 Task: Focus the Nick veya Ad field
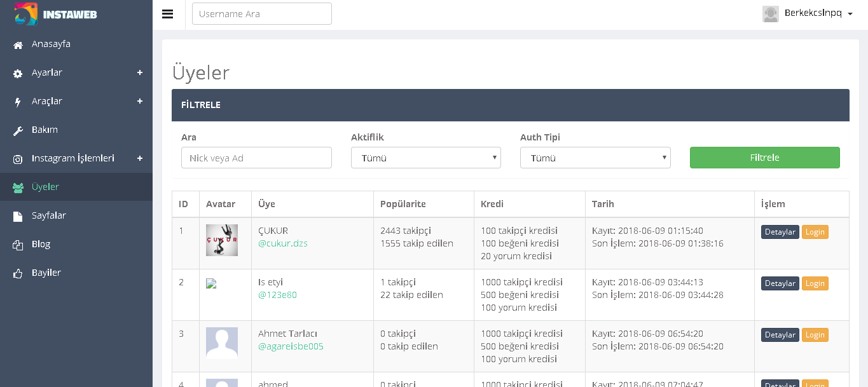(256, 158)
